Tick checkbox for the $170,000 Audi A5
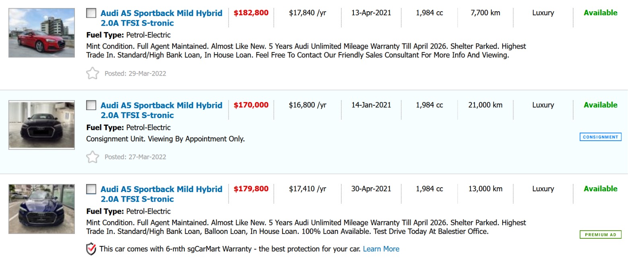Viewport: 644px width, 258px height. tap(91, 105)
